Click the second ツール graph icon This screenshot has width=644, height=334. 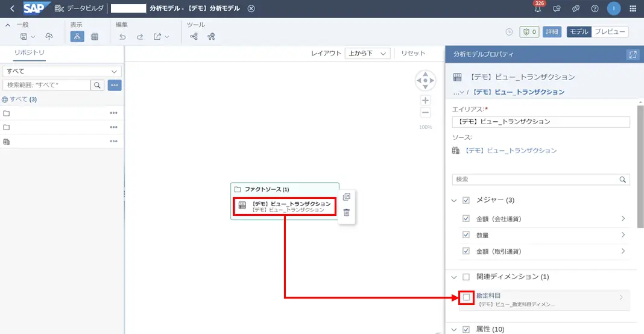point(211,37)
